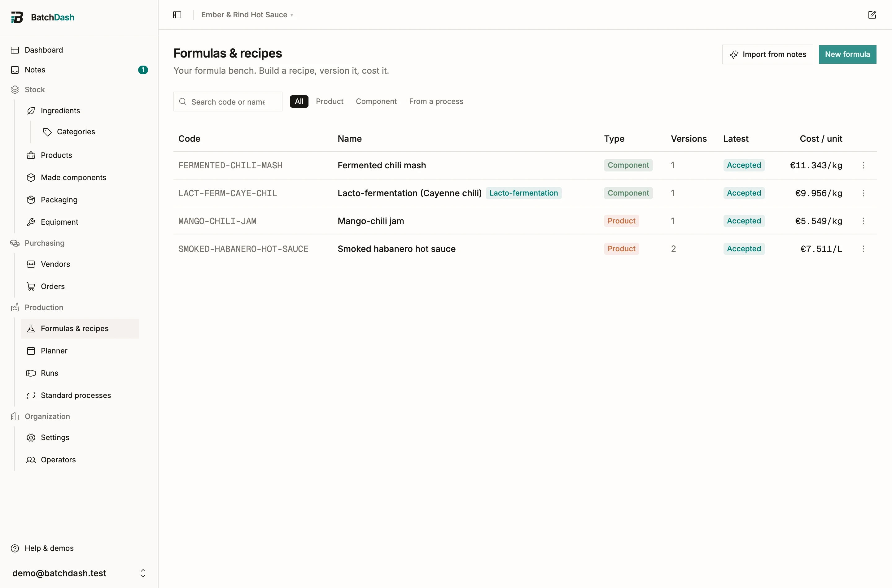Open the Packaging section
This screenshot has height=588, width=892.
tap(59, 200)
